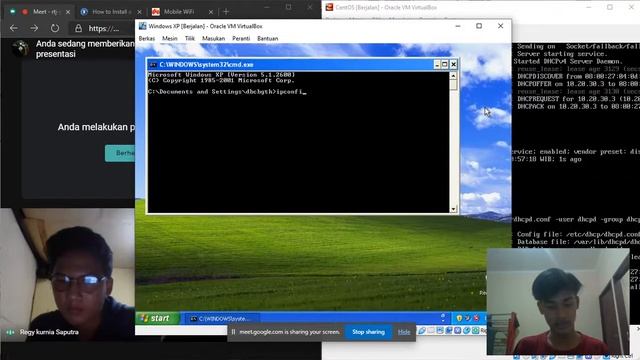This screenshot has width=640, height=360.
Task: Click cmd scrollbar down arrow
Action: coord(453,209)
